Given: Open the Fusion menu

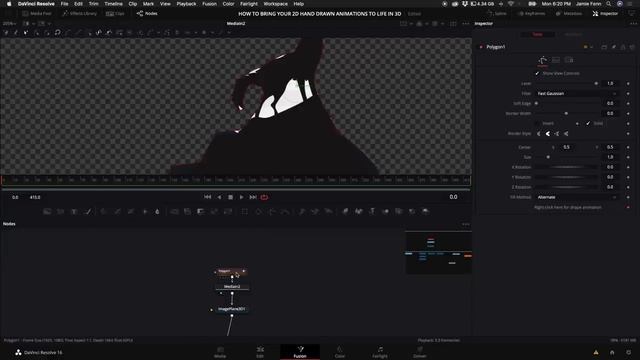Looking at the screenshot, I should click(209, 4).
